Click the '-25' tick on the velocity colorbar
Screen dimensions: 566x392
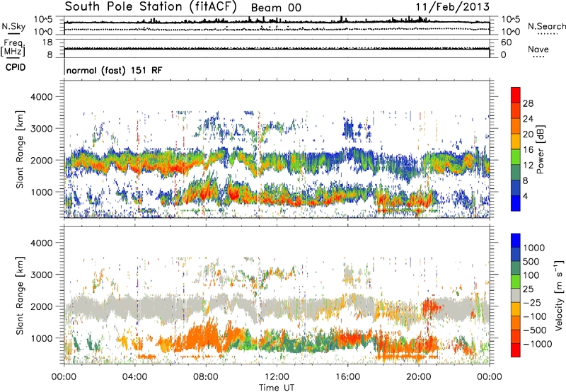(532, 302)
